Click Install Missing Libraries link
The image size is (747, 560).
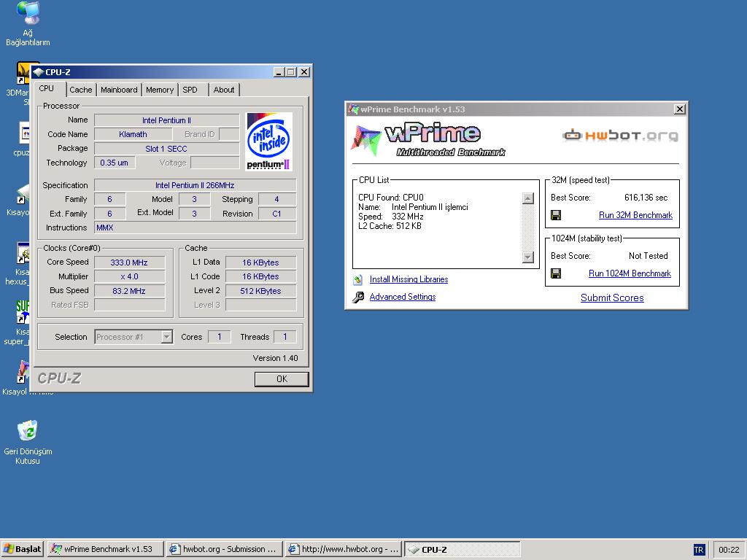point(409,279)
